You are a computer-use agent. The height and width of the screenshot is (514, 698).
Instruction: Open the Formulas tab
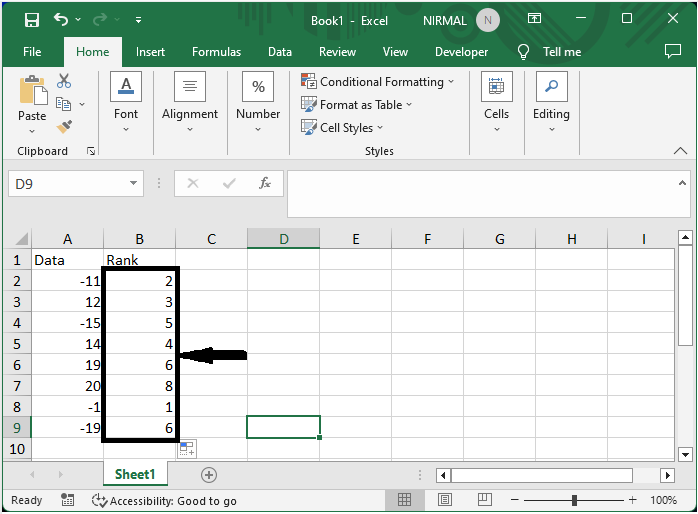(216, 52)
